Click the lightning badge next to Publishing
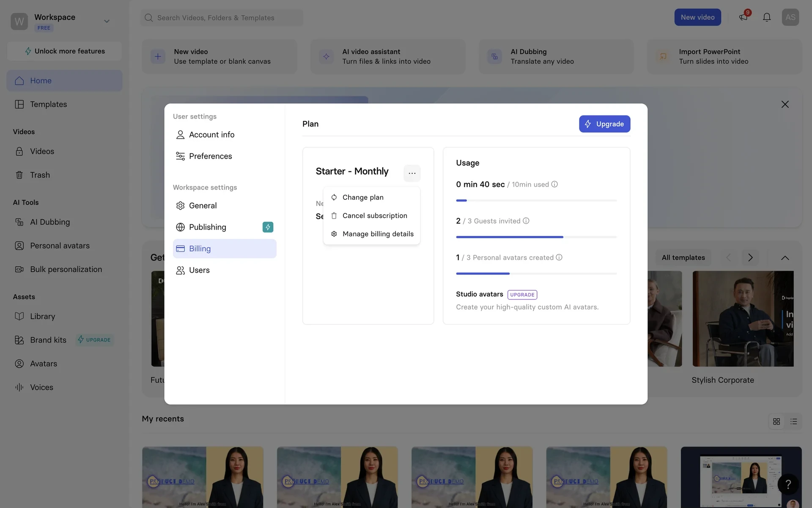 [268, 227]
